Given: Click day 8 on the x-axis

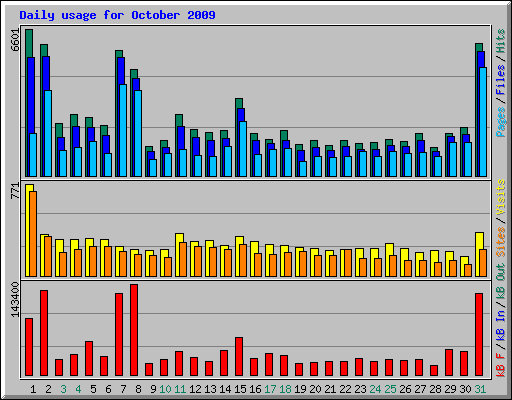Looking at the screenshot, I should (x=138, y=389).
